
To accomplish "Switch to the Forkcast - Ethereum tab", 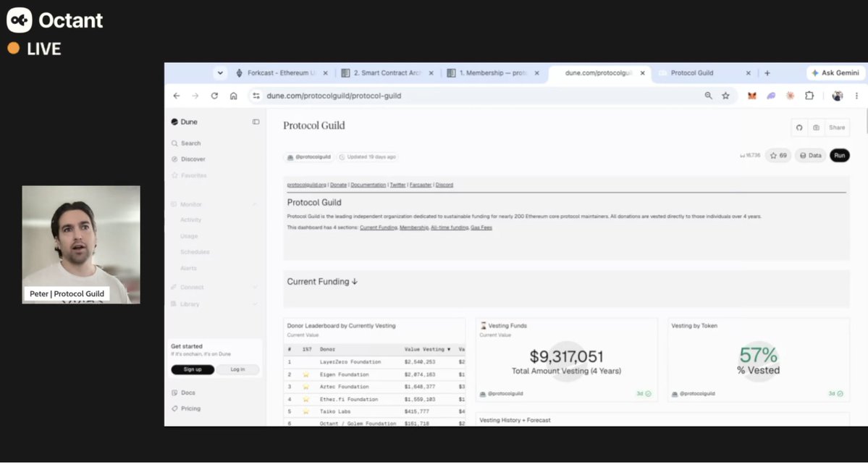I will tap(282, 73).
